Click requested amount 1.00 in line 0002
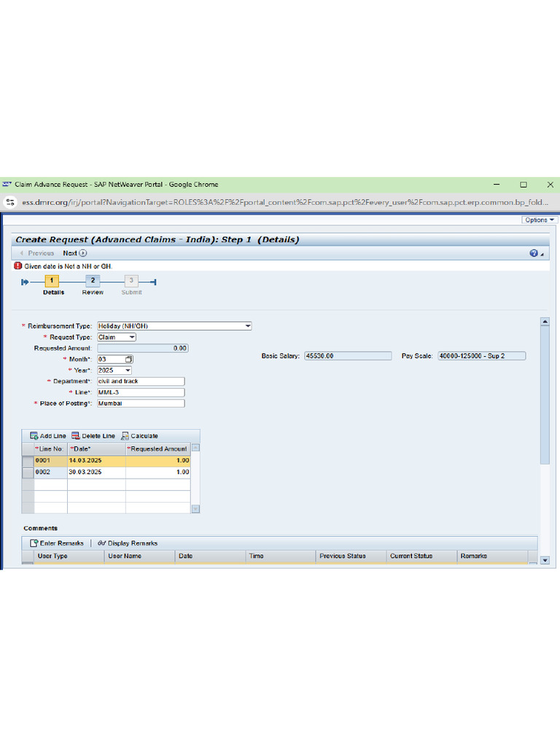 point(158,472)
